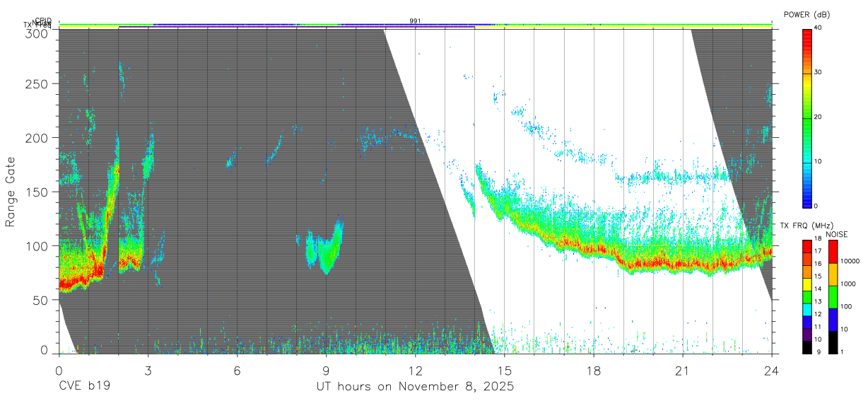
Task: Pick the orange 15-16 MHz TX FRQ swatch
Action: (x=807, y=271)
